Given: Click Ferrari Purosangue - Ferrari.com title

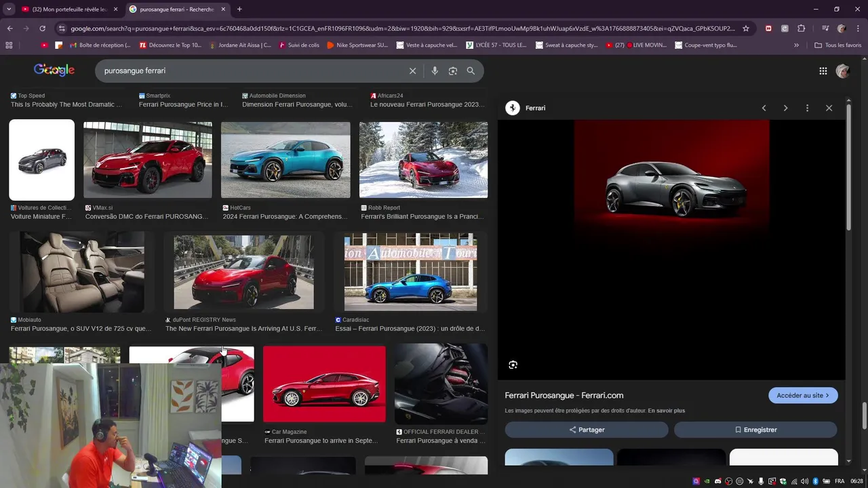Looking at the screenshot, I should pyautogui.click(x=564, y=395).
